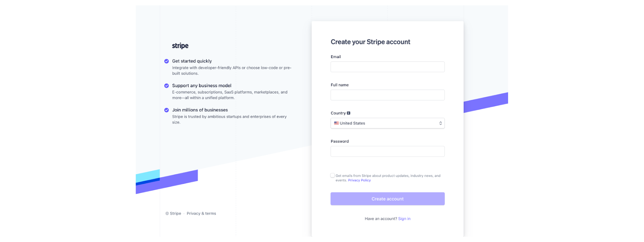Click the Full name field label
The width and height of the screenshot is (644, 242).
(x=340, y=85)
